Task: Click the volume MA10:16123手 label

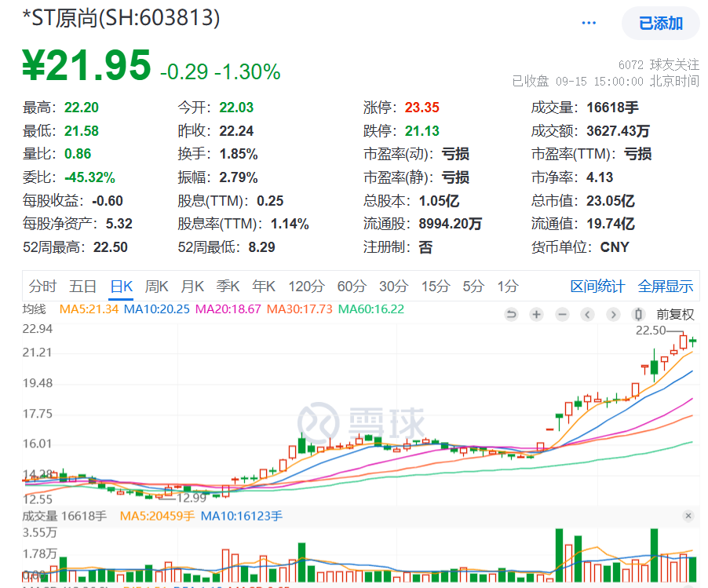Action: (242, 516)
